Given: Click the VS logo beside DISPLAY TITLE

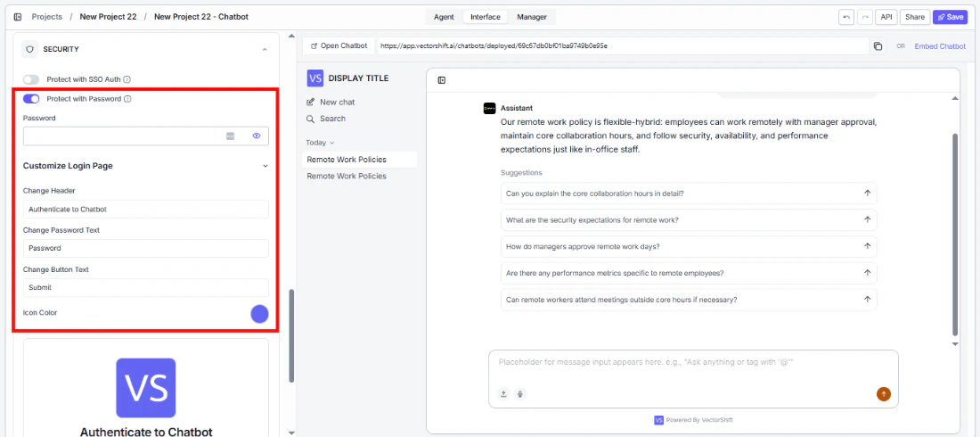Looking at the screenshot, I should click(315, 78).
